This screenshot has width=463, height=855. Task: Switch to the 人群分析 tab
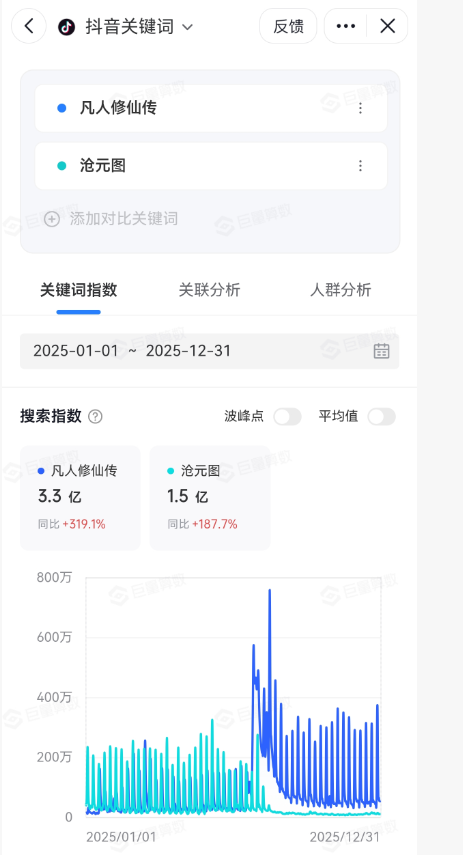point(340,290)
